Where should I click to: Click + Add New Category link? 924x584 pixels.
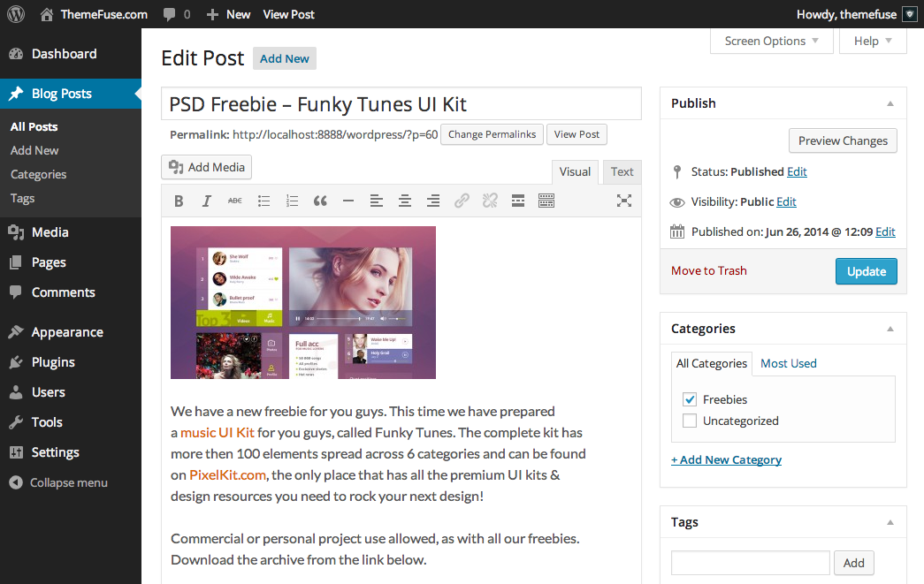726,459
